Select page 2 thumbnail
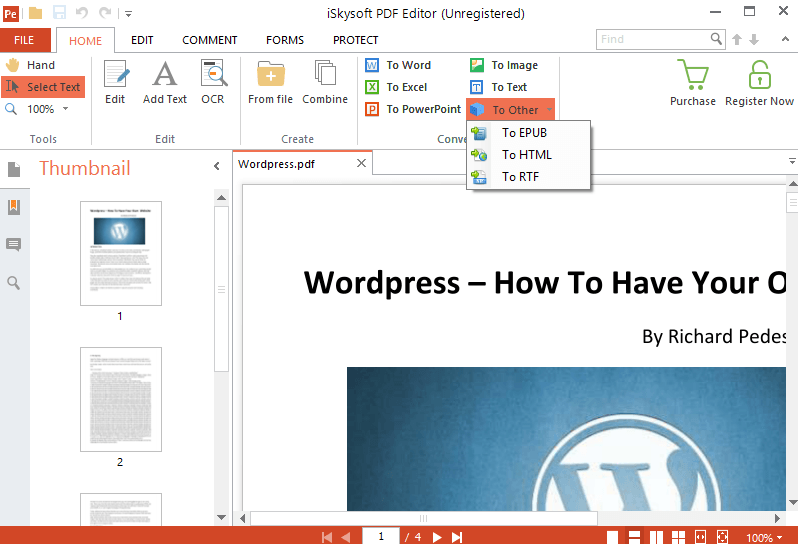The image size is (798, 544). (121, 399)
